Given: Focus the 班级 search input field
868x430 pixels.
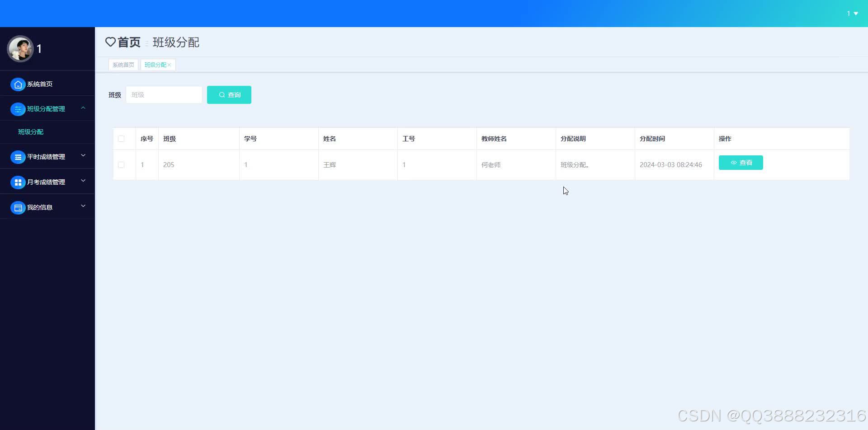Looking at the screenshot, I should pos(164,95).
